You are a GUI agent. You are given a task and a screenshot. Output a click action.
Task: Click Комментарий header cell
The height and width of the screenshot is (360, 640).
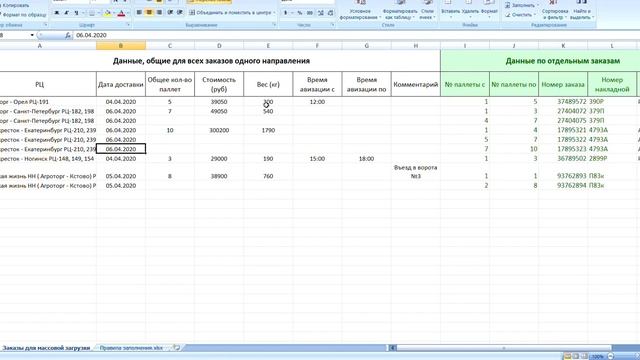click(416, 84)
